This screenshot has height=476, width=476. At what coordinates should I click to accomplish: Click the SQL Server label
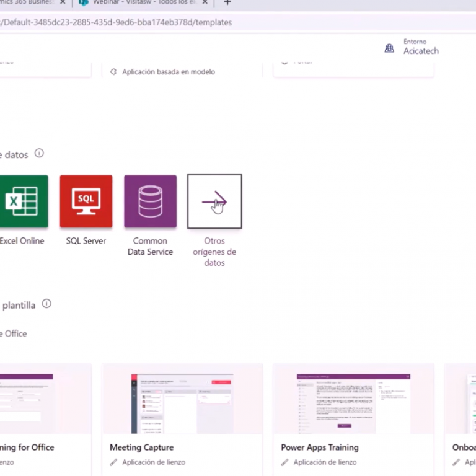[86, 241]
